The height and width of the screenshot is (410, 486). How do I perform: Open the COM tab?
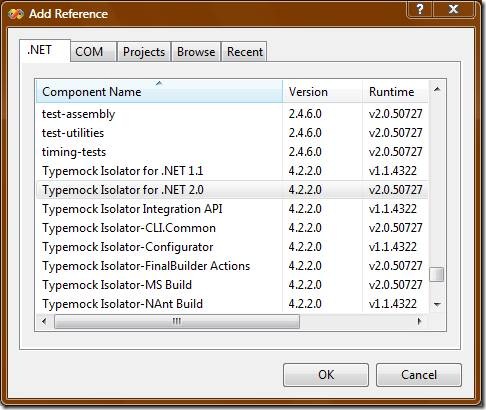[94, 52]
